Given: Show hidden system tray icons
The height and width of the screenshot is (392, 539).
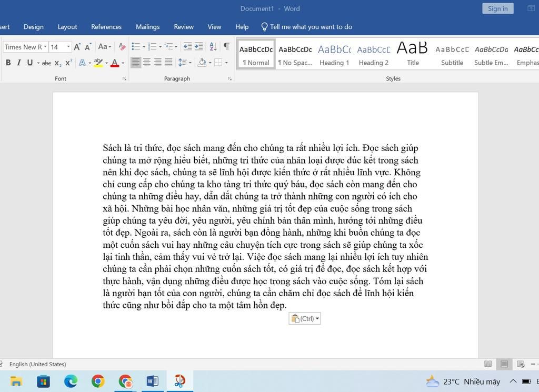Looking at the screenshot, I should pyautogui.click(x=513, y=381).
